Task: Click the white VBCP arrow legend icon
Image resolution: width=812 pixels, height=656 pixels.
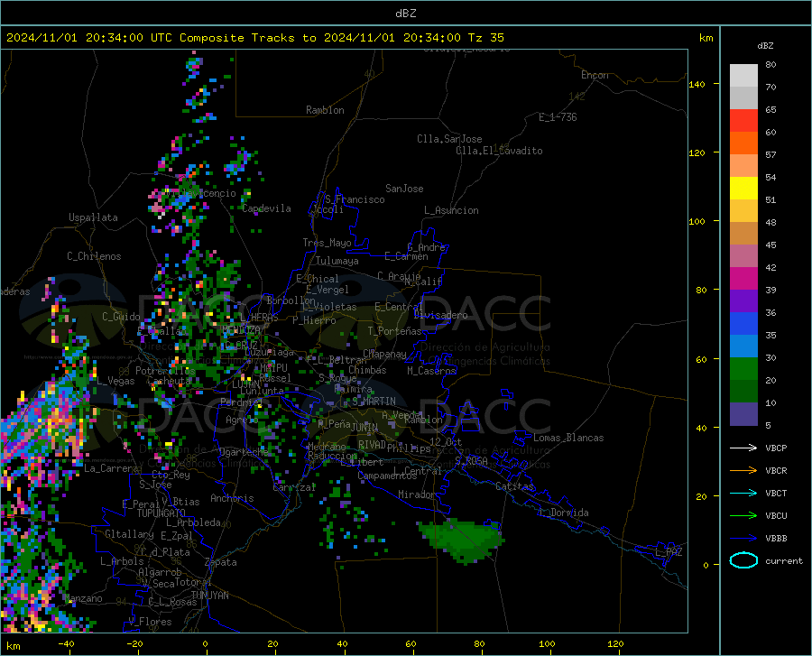Action: click(x=743, y=448)
